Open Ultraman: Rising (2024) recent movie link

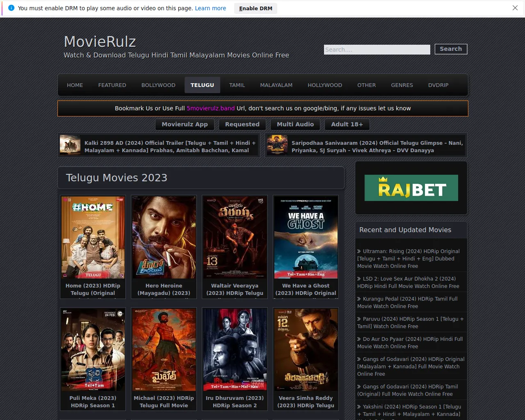(x=409, y=259)
